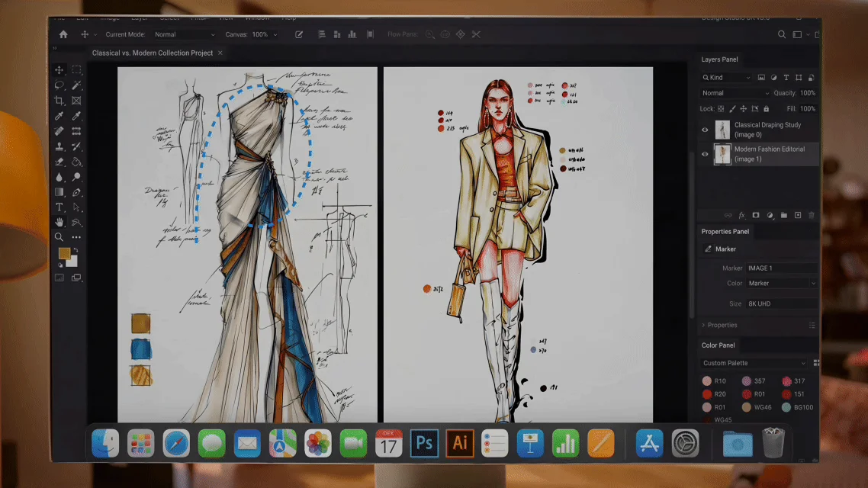Screen dimensions: 868x488
Task: Open the search magnifier at top right
Action: click(x=782, y=34)
